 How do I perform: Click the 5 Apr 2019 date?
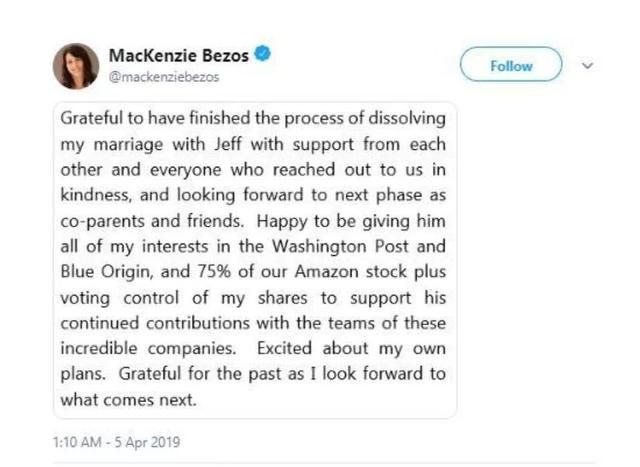147,442
